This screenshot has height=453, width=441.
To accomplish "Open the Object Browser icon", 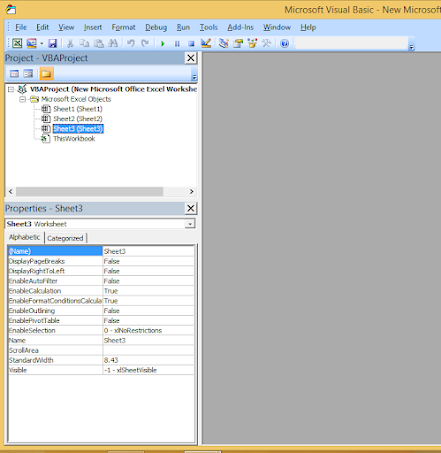I will click(x=252, y=43).
